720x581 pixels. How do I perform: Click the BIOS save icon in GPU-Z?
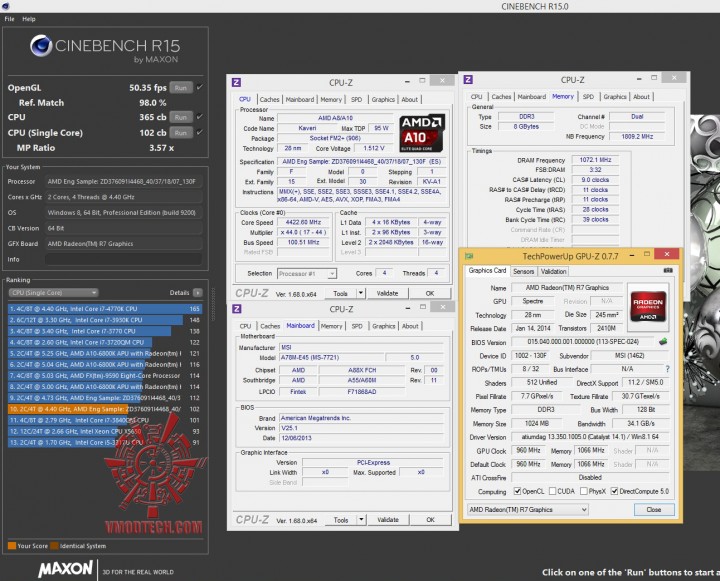click(x=663, y=342)
